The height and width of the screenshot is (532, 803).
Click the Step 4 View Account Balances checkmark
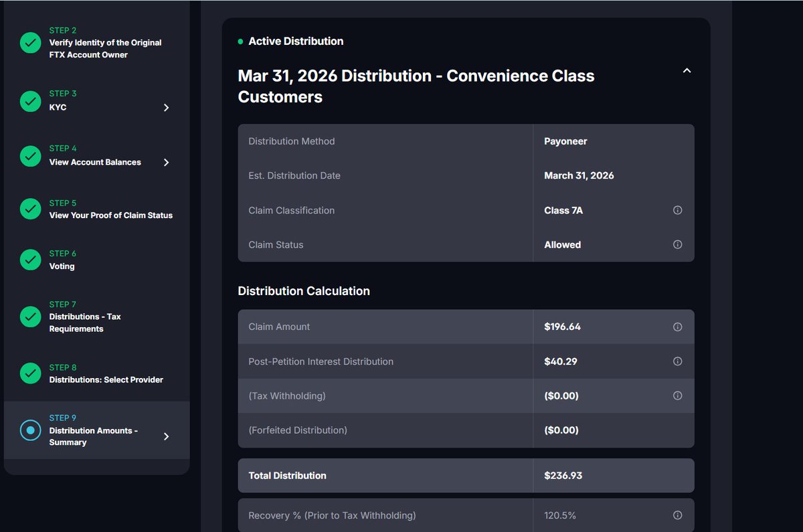(x=31, y=156)
